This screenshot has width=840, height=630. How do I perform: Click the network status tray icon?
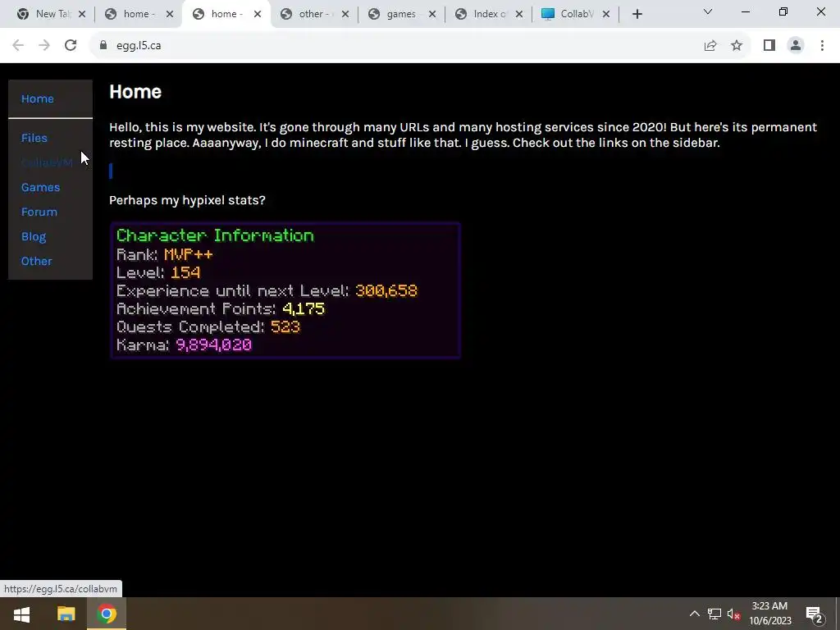(714, 614)
